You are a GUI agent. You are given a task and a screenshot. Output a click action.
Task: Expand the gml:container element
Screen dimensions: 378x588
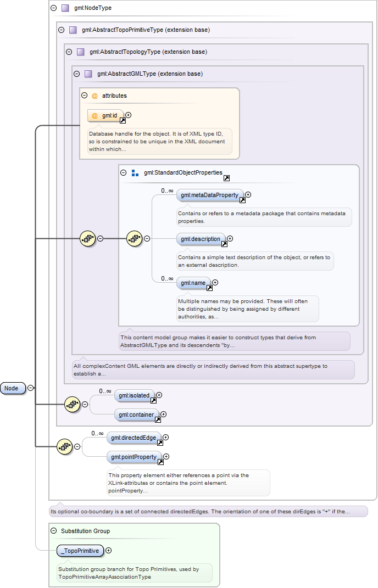[164, 415]
